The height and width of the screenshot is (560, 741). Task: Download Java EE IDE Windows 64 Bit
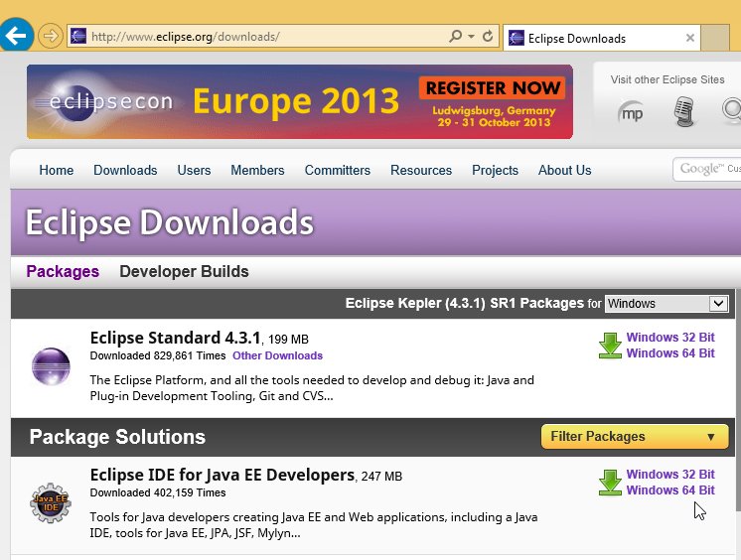[x=670, y=490]
